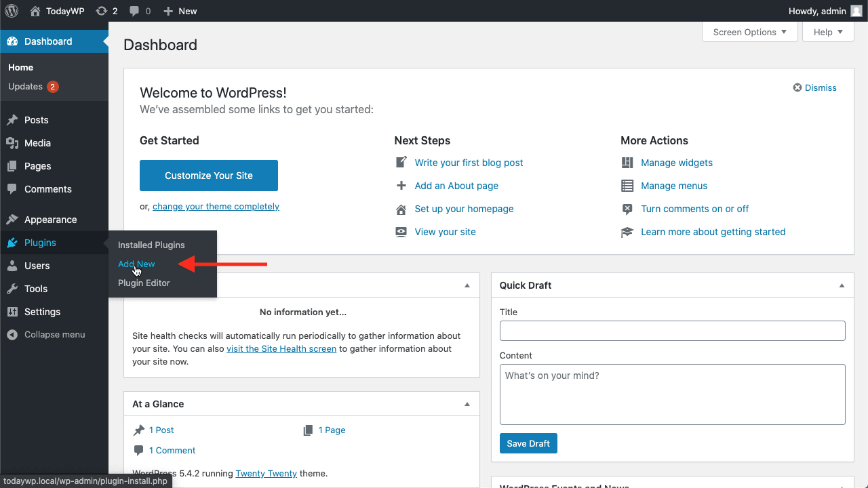Click the comments bubble icon in admin bar
Viewport: 868px width, 488px height.
[x=135, y=12]
